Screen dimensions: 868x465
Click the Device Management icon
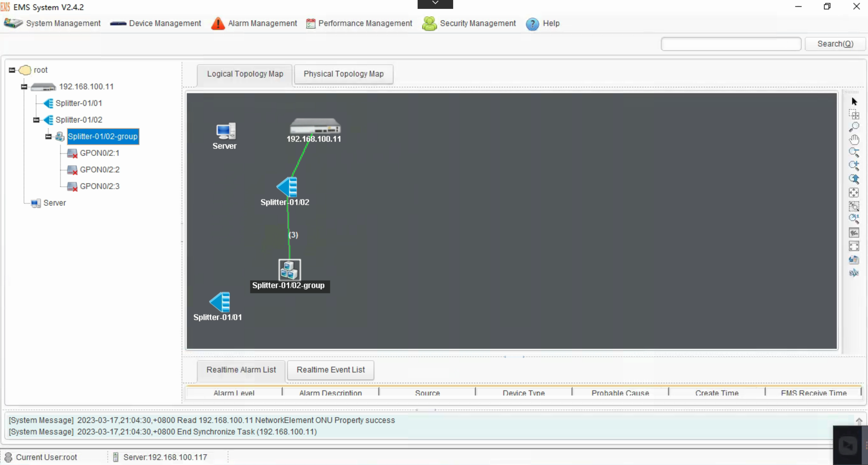(x=118, y=24)
